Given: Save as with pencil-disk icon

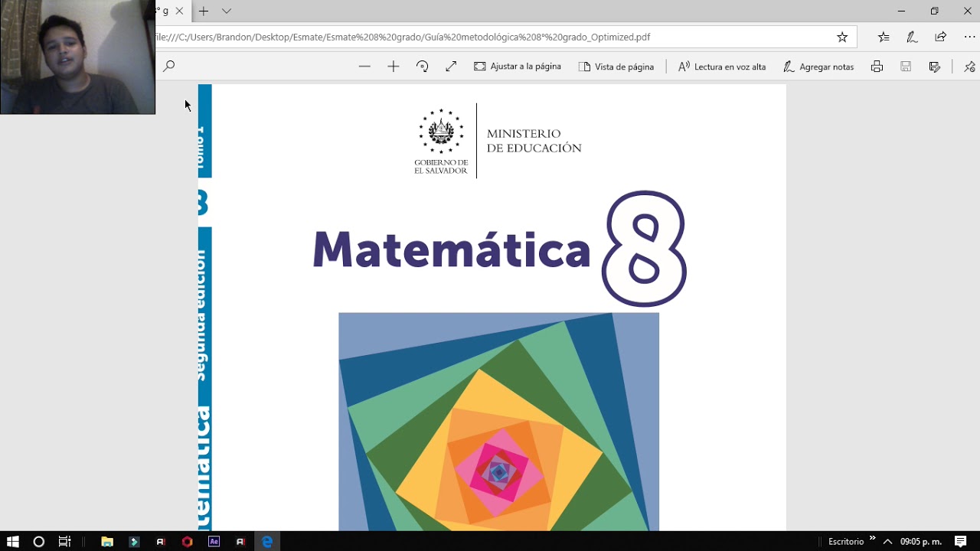Looking at the screenshot, I should point(935,67).
